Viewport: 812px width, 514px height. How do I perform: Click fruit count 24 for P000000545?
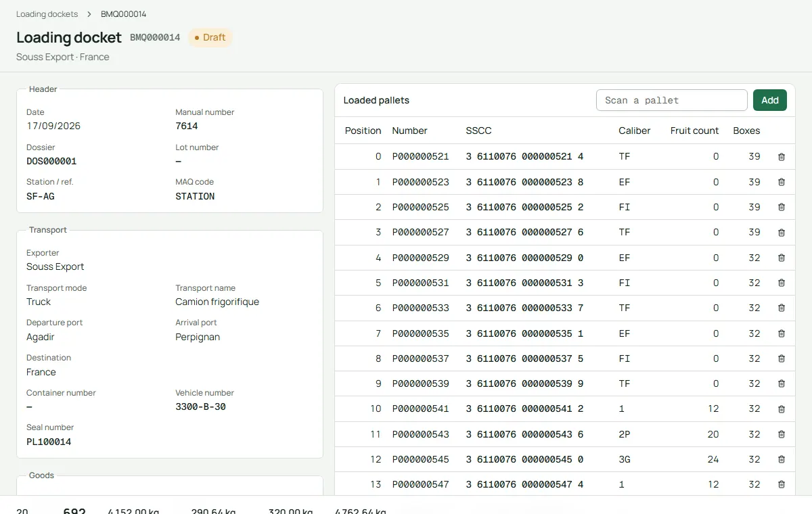point(713,459)
